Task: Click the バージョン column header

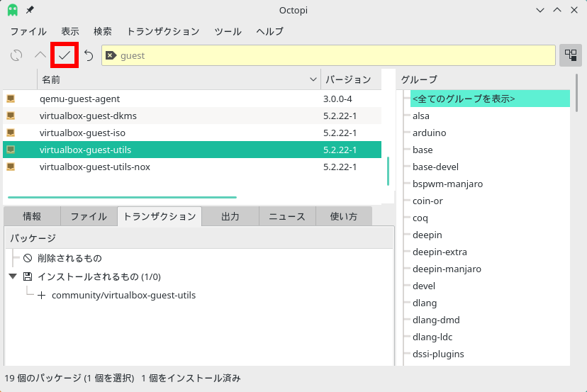Action: click(x=351, y=79)
